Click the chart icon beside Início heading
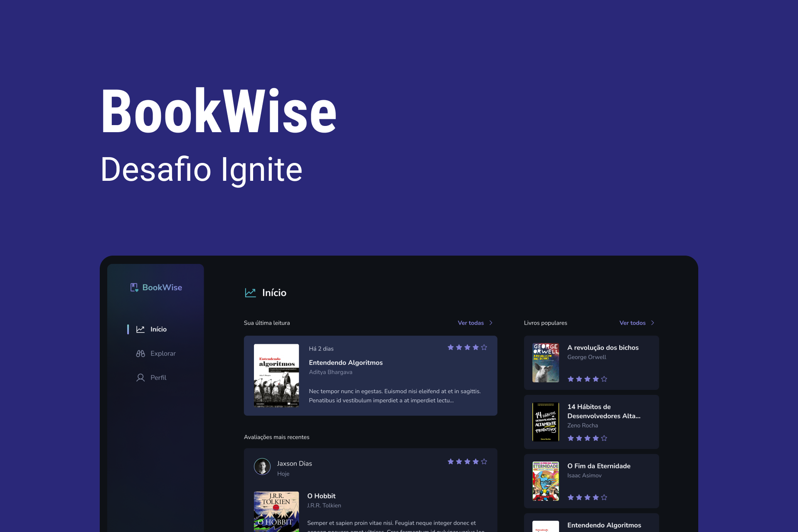 point(250,293)
